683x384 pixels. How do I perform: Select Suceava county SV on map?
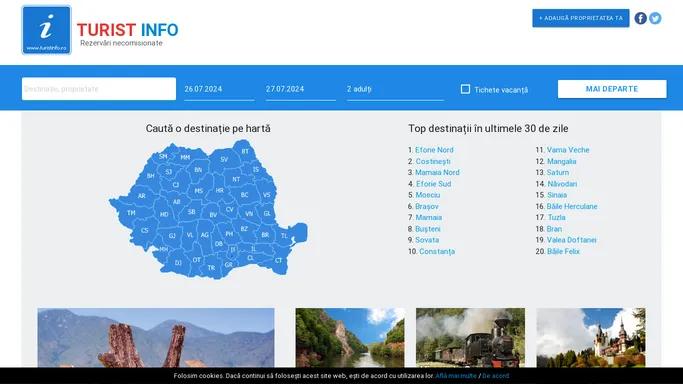pos(224,159)
